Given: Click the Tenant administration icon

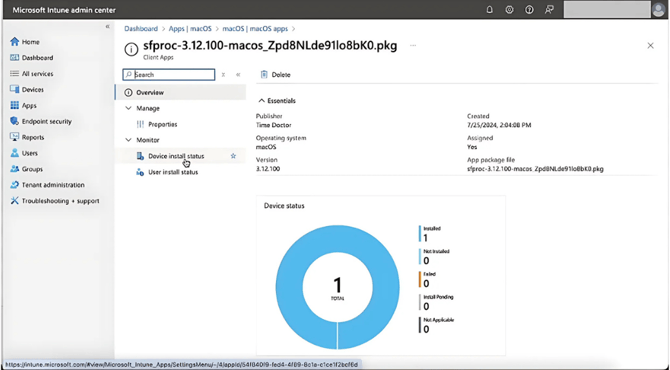Looking at the screenshot, I should (15, 185).
